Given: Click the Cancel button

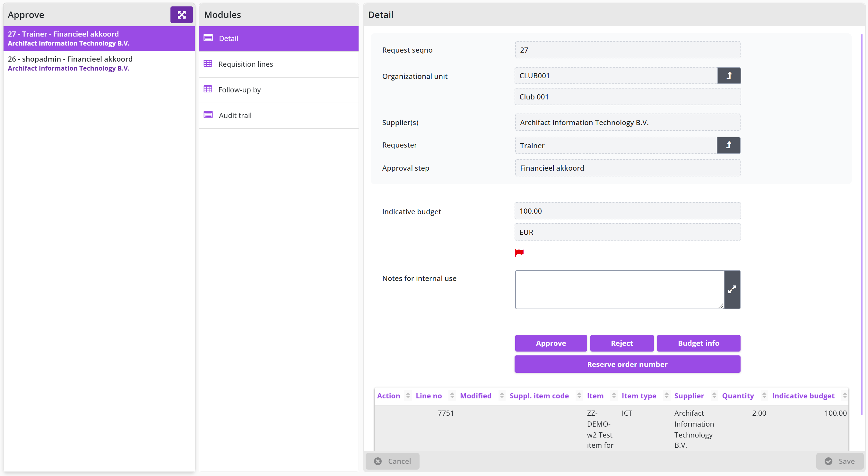Looking at the screenshot, I should click(x=392, y=461).
